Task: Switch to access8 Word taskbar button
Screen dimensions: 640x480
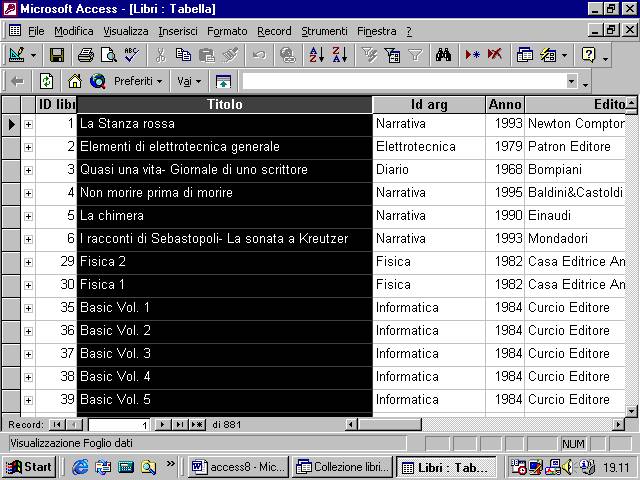Action: [238, 467]
